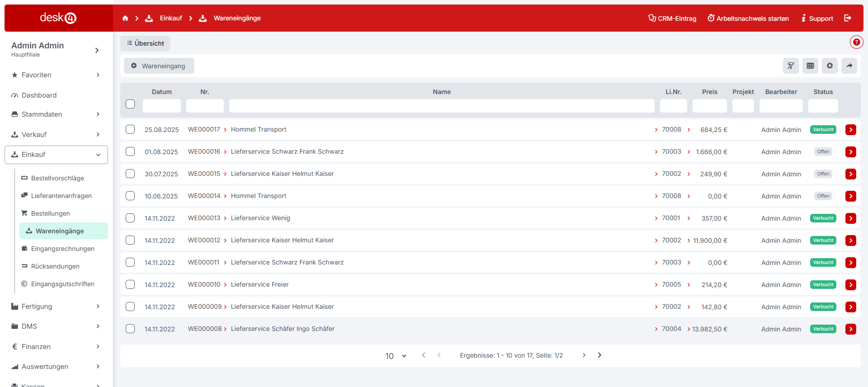This screenshot has height=387, width=868.
Task: Open the page size dropdown showing 10
Action: click(396, 356)
